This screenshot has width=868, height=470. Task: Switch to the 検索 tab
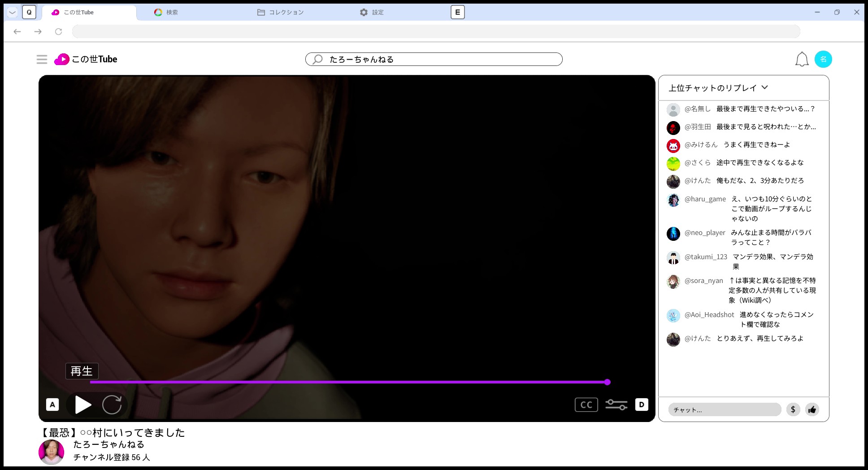(166, 12)
